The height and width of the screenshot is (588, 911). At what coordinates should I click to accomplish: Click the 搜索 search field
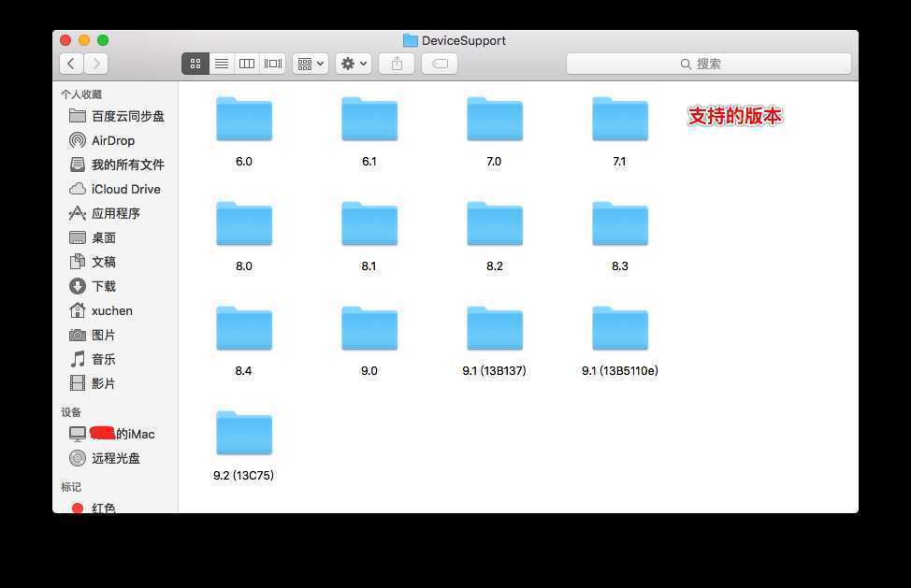[709, 64]
